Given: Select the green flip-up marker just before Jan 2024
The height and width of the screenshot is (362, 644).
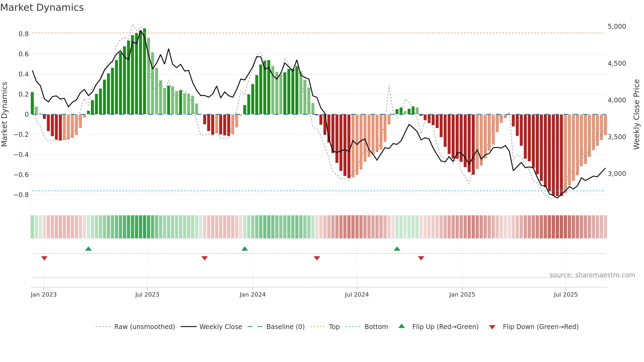Looking at the screenshot, I should click(245, 249).
